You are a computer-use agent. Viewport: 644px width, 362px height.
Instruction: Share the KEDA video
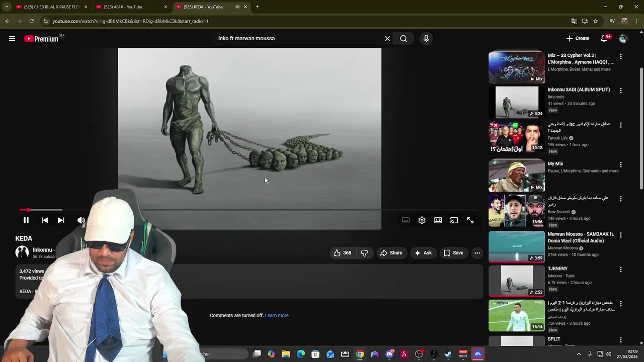pyautogui.click(x=391, y=253)
